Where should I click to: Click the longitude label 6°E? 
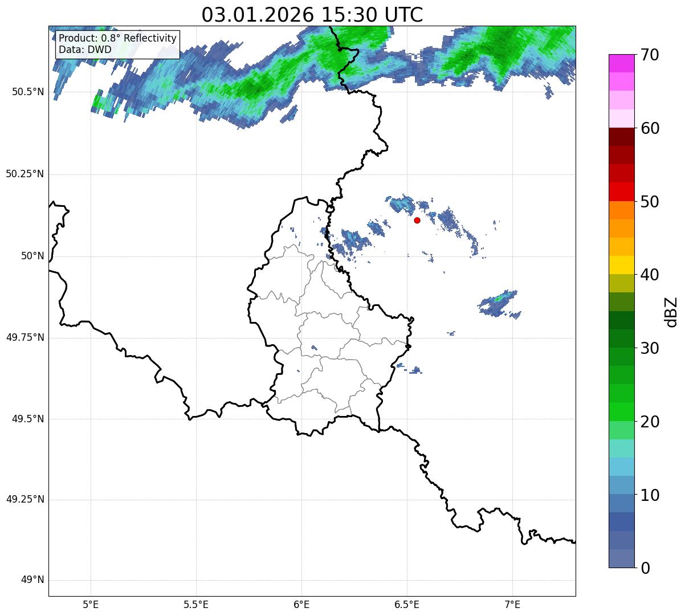301,604
